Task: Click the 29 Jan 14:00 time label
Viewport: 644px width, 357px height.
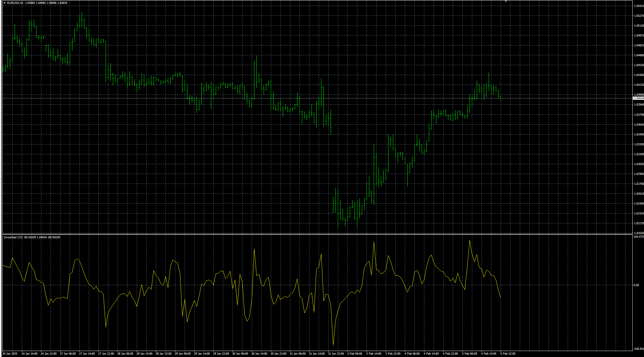Action: pyautogui.click(x=202, y=354)
